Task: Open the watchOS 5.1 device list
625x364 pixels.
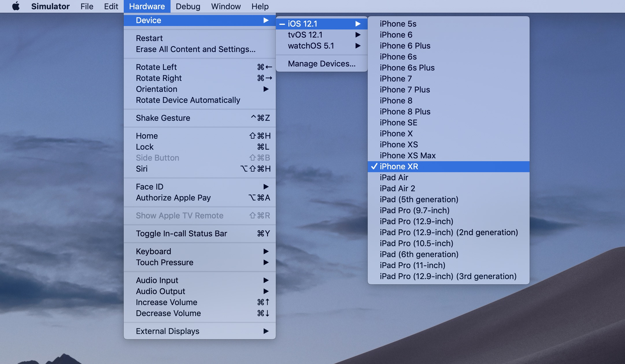Action: click(x=321, y=46)
